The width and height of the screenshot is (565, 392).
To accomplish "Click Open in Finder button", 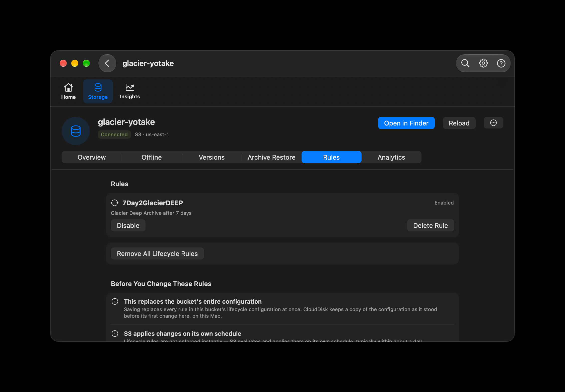I will pos(406,123).
